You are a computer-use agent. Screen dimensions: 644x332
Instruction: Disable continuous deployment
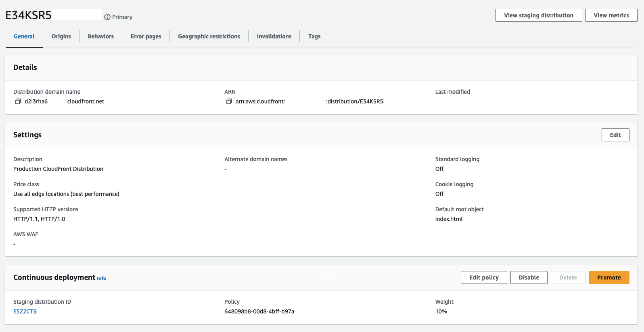pos(529,277)
